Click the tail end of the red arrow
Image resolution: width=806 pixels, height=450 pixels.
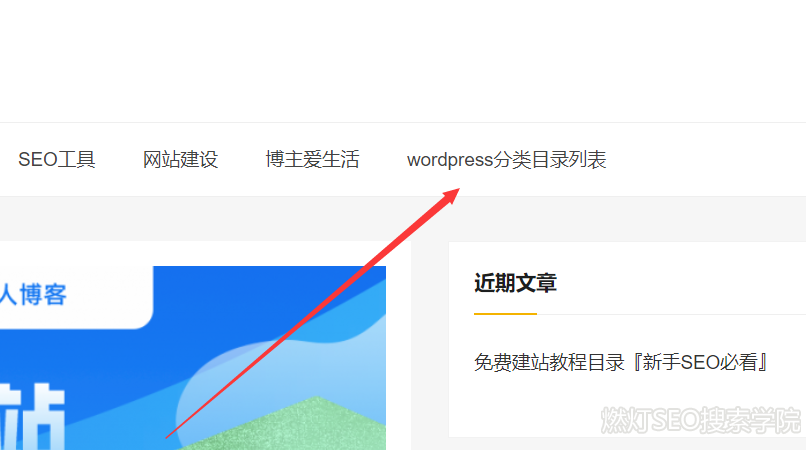coord(169,436)
